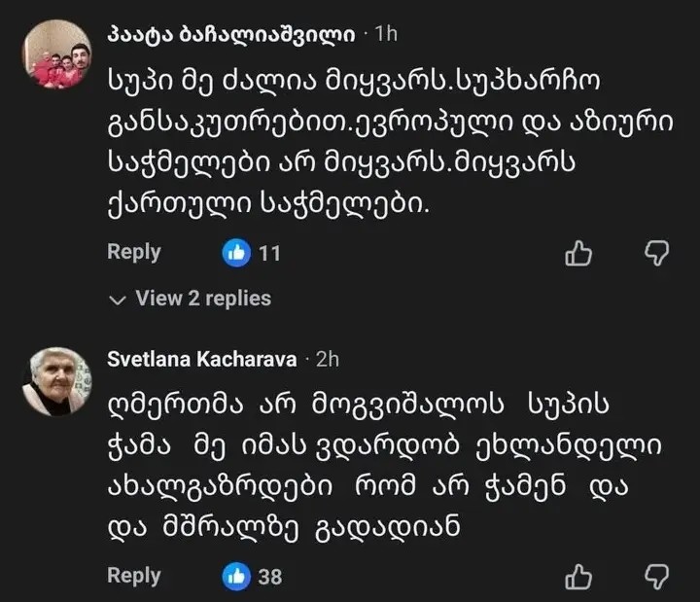Open the პაატა ბაჩალიაშვილი username link
The image size is (700, 602).
[229, 33]
